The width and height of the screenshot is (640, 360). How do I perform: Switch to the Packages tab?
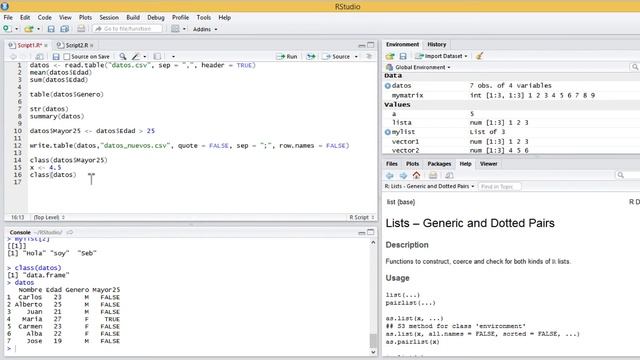439,164
